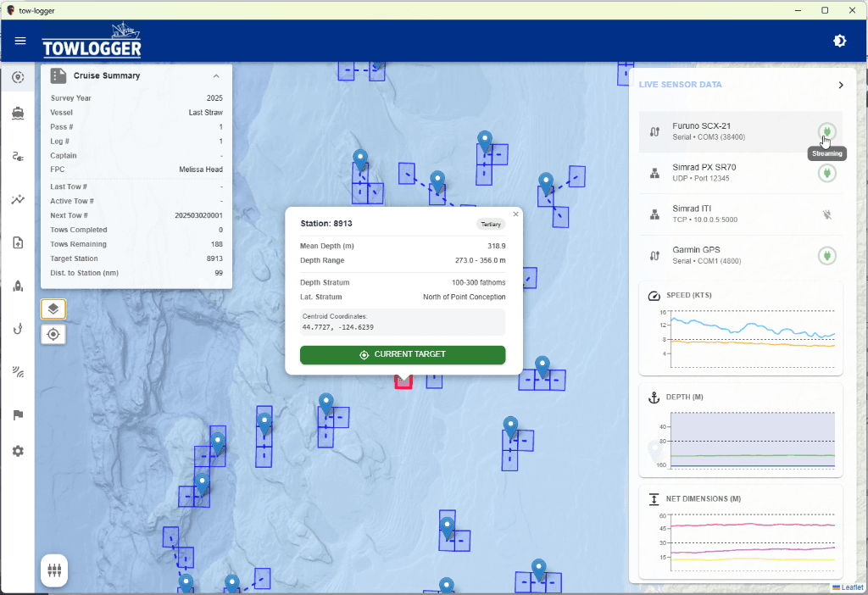Screen dimensions: 868x595
Task: Select the Furuno SCX-21 sensor row
Action: 741,131
